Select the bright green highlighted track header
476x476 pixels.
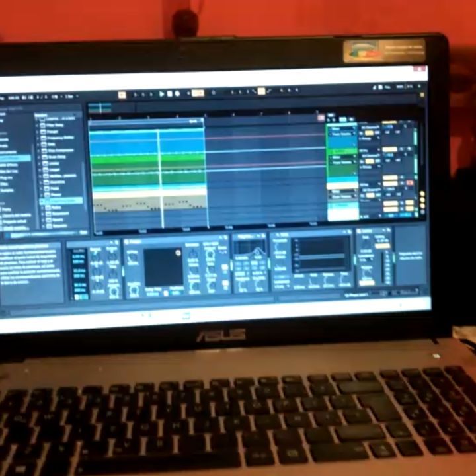point(342,151)
